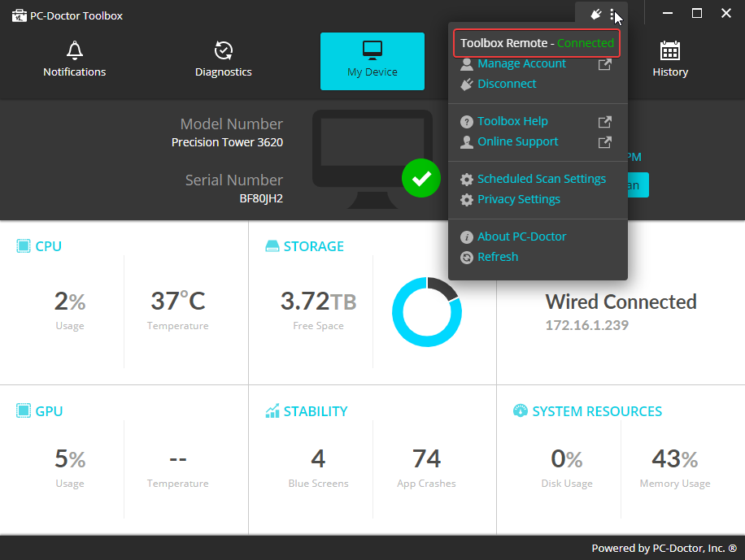Click the My Device monitor icon
Viewport: 745px width, 560px height.
372,50
